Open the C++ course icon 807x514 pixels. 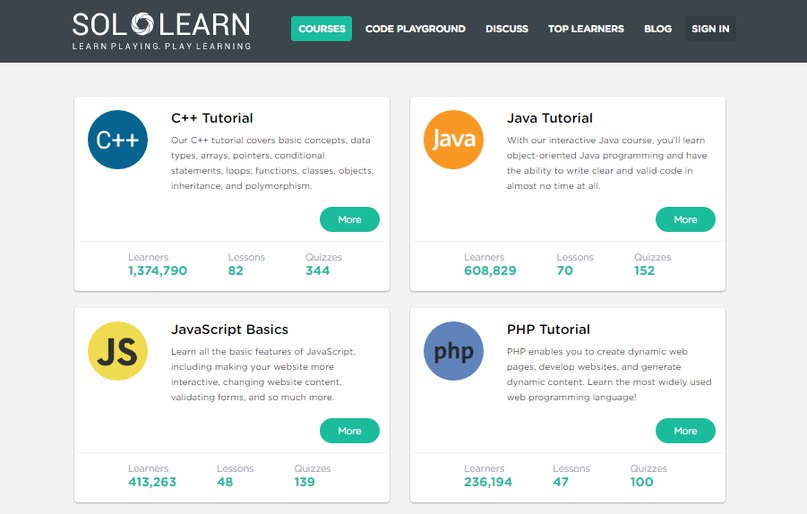[118, 139]
